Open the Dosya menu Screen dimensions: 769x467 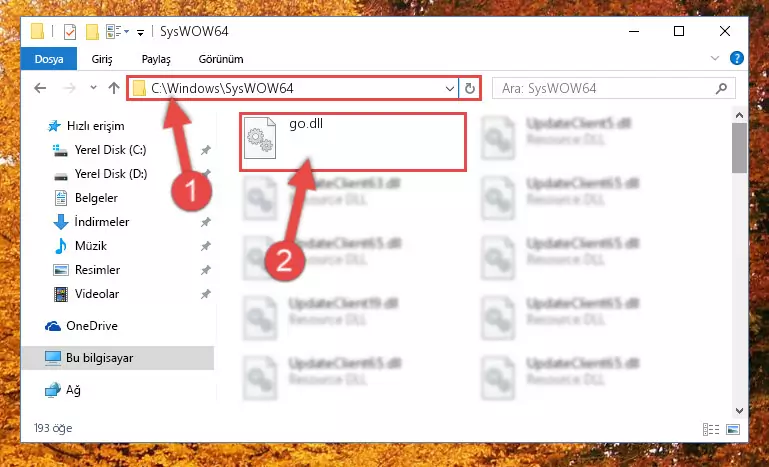tap(49, 59)
